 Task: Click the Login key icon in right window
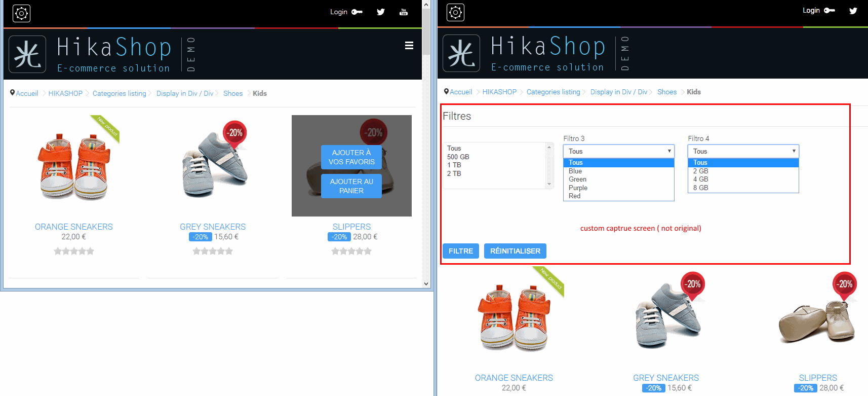[x=830, y=10]
